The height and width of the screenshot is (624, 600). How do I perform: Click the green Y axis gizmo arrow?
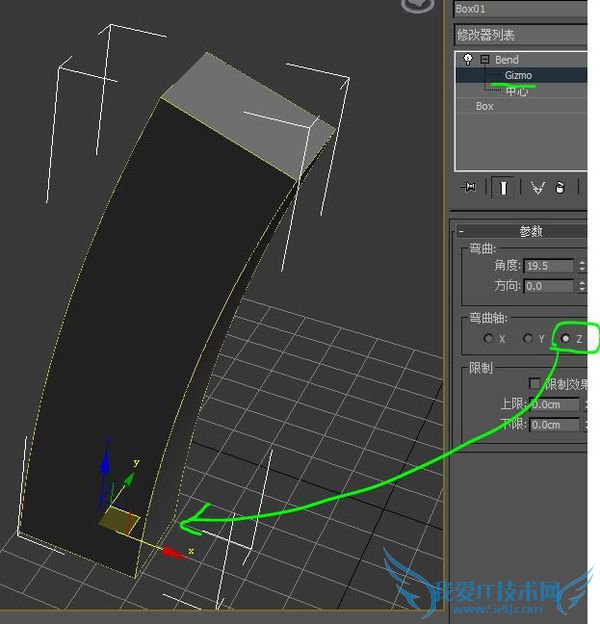[x=129, y=480]
